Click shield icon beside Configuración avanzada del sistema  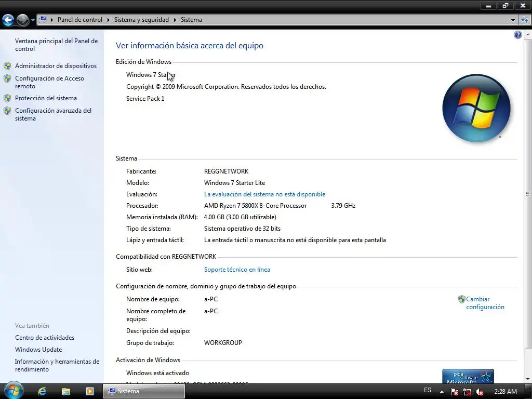(7, 111)
